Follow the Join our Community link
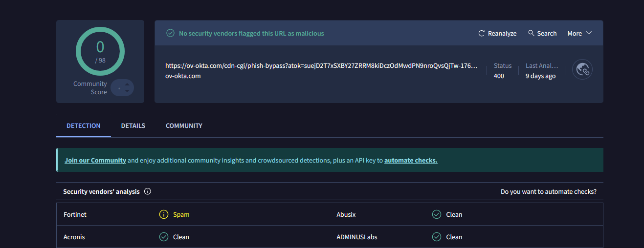Screen dimensions: 644x248 tap(95, 160)
